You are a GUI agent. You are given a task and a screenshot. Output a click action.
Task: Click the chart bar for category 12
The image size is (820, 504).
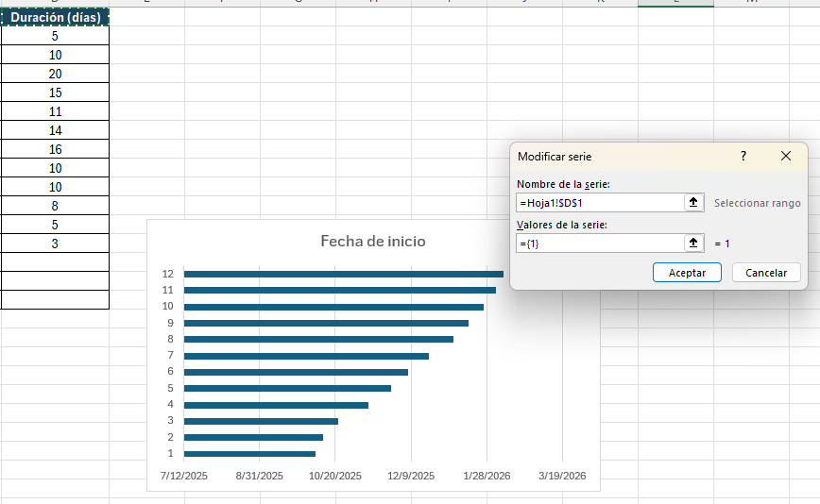click(343, 274)
